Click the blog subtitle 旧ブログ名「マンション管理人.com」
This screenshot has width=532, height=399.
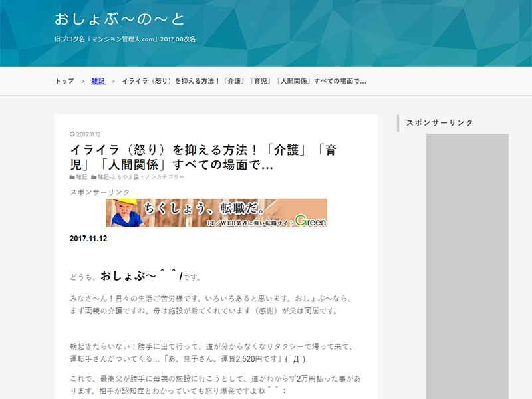(x=125, y=39)
